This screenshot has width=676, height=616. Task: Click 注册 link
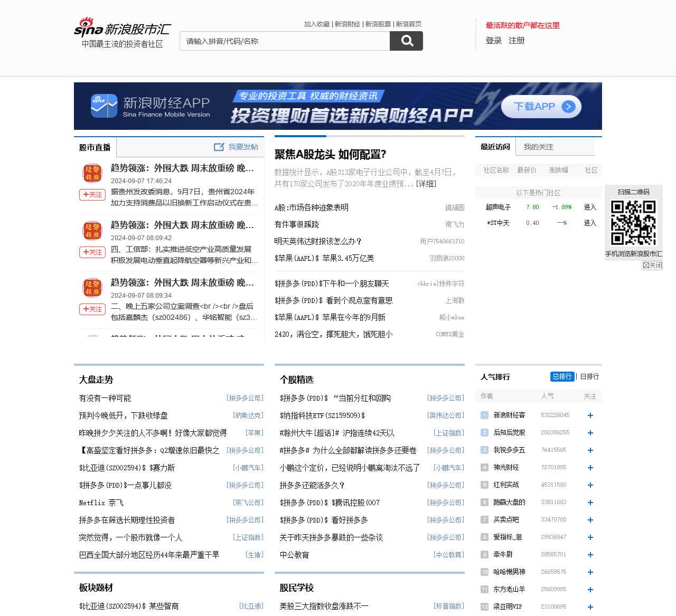tap(517, 41)
